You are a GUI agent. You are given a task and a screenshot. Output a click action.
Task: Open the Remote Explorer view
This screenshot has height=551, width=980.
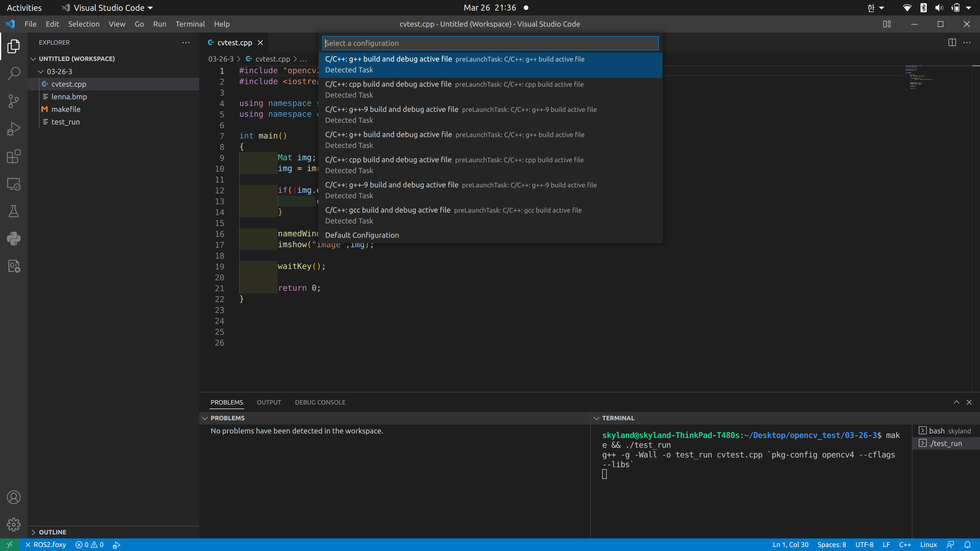pos(14,184)
